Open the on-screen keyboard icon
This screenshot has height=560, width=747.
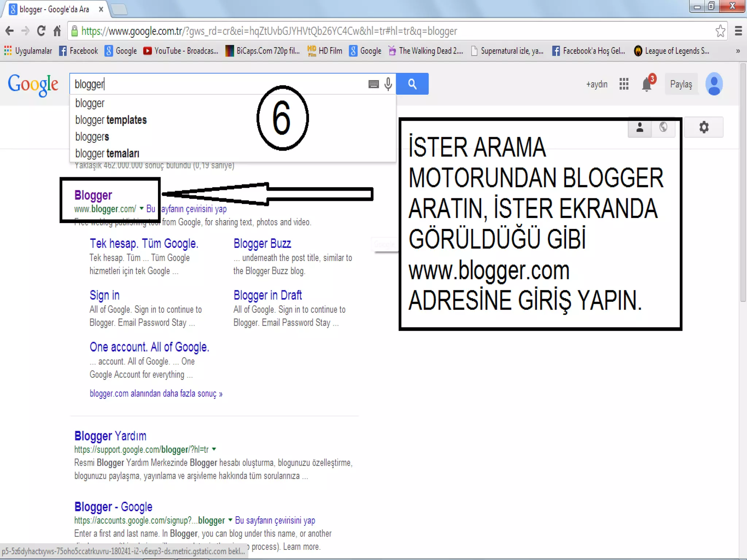coord(373,84)
